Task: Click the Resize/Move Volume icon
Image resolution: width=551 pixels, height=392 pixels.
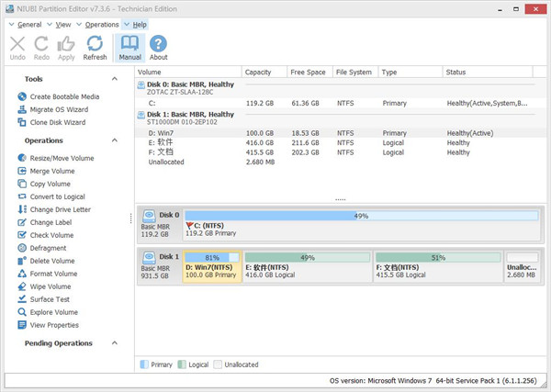Action: pyautogui.click(x=22, y=158)
